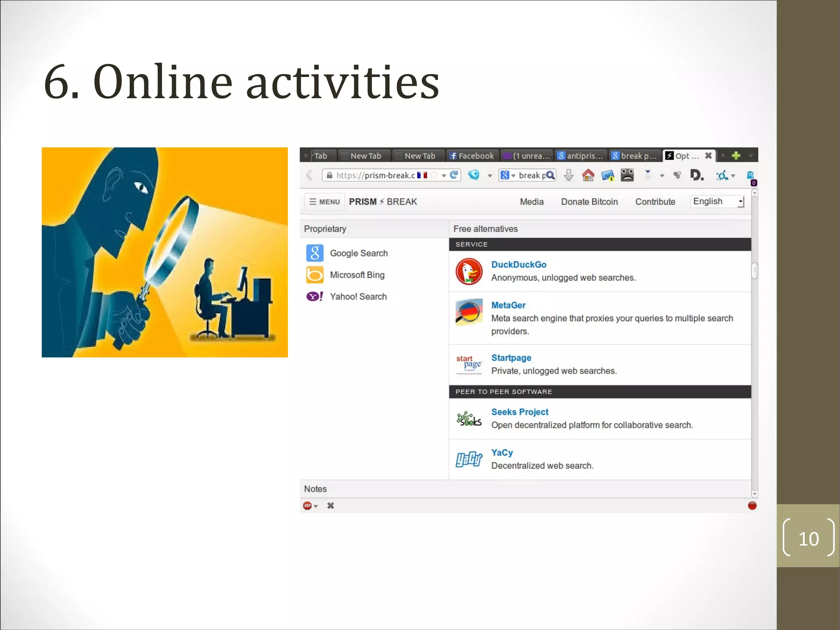Viewport: 840px width, 630px height.
Task: Click the MetaGer logo image
Action: click(x=469, y=312)
